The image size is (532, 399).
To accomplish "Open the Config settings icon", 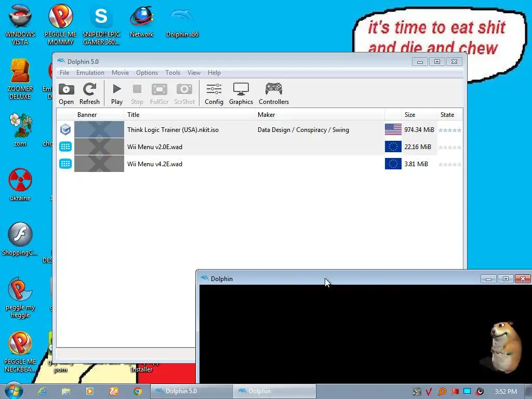I will click(214, 94).
